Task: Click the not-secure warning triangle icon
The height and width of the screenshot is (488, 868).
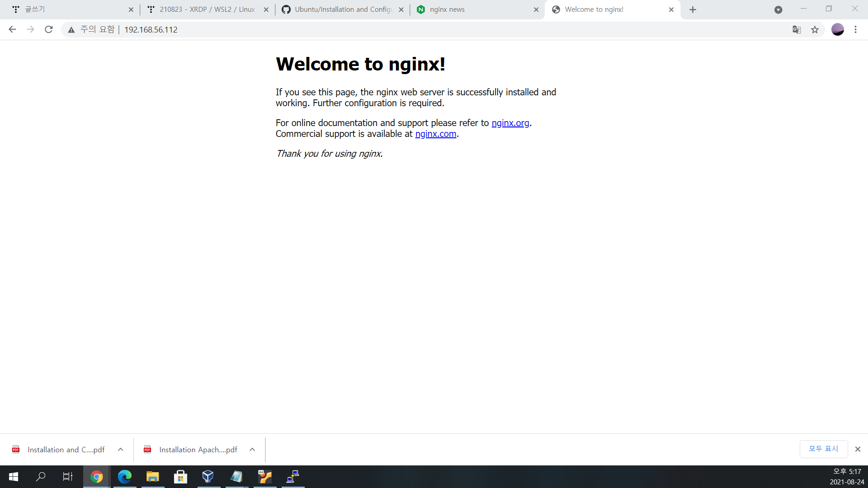Action: coord(71,30)
